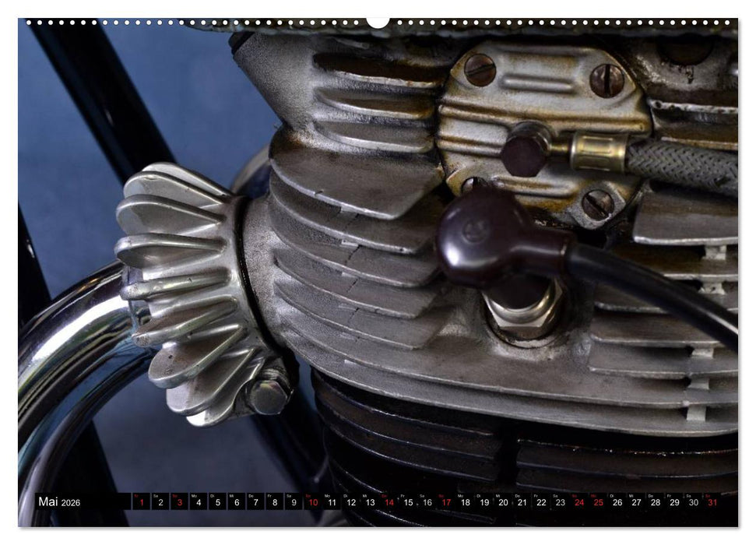Click red holiday date 14

pos(389,502)
